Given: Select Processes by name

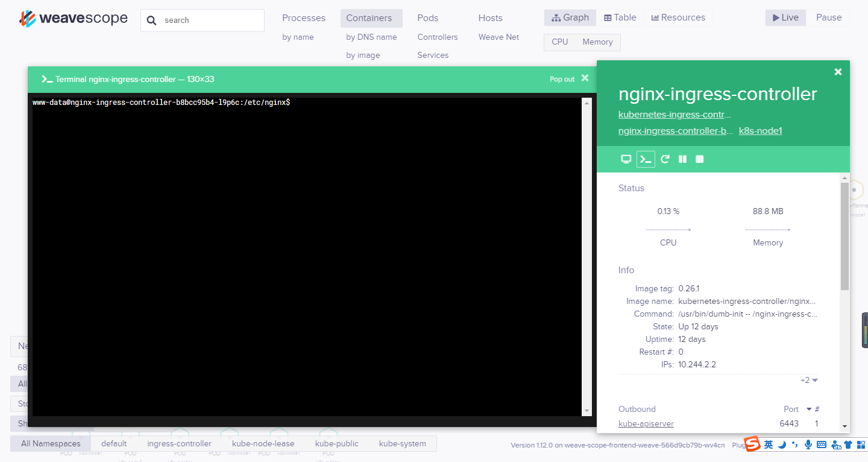Looking at the screenshot, I should (x=298, y=37).
